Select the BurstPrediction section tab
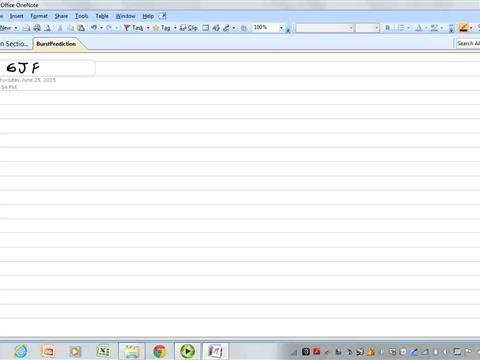 (56, 44)
